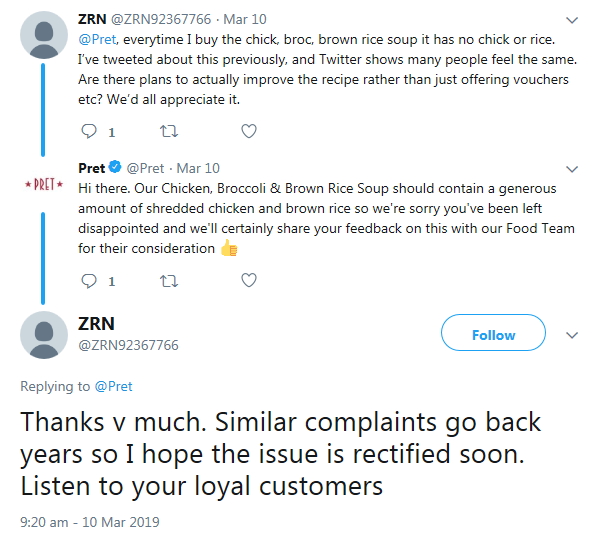Click the Mar 10 date on Pret's tweet
Screen dimensions: 603x540
(197, 168)
